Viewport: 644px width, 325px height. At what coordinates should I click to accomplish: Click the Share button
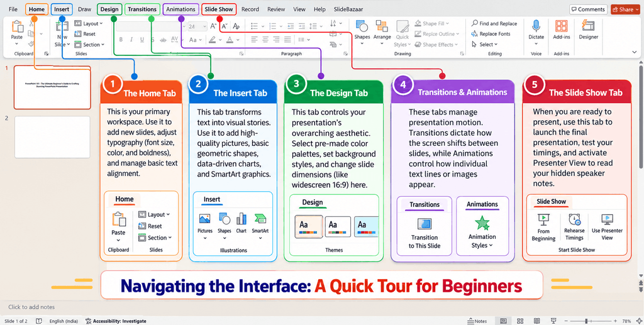(x=625, y=9)
